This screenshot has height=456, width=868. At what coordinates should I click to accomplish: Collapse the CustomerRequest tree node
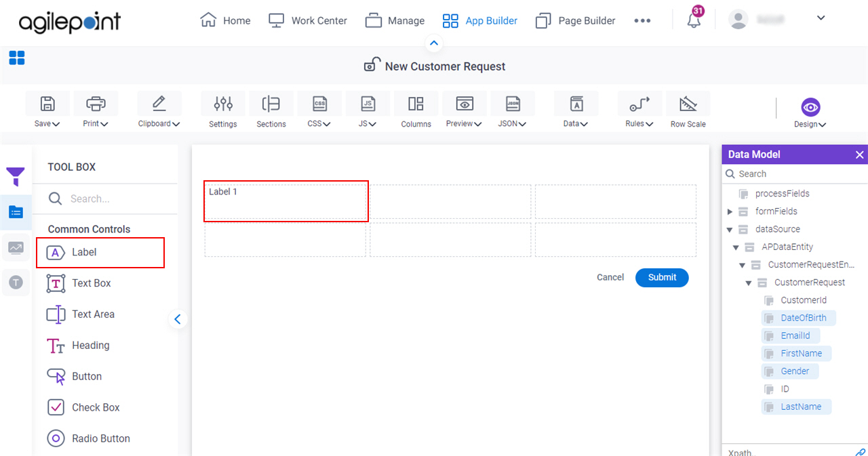747,283
